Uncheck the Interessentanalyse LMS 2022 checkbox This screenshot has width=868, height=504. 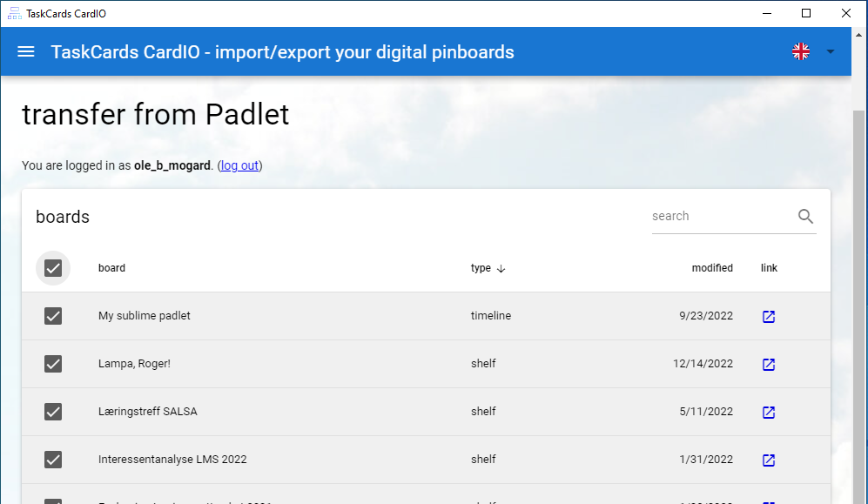coord(53,460)
